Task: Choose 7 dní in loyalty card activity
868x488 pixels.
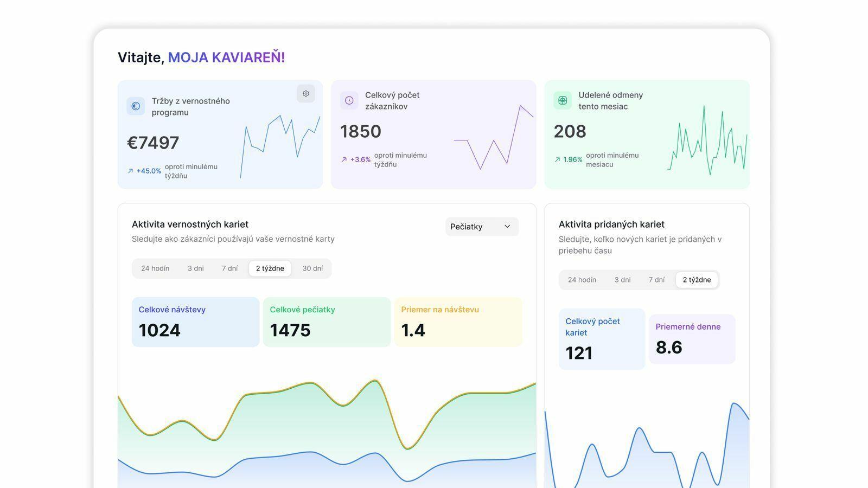Action: tap(229, 268)
